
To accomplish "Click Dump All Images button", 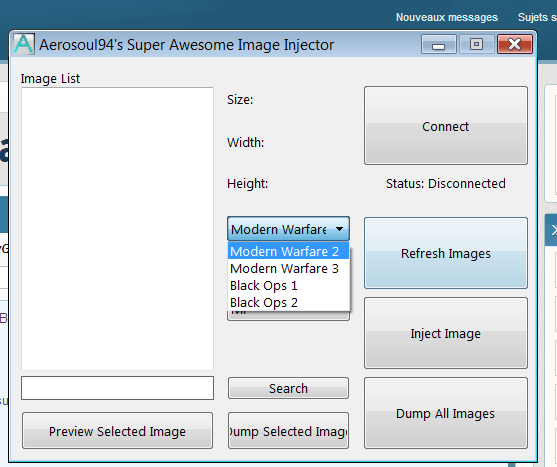I will (x=445, y=413).
